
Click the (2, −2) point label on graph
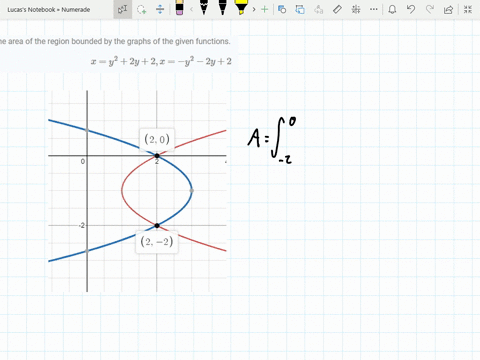[x=157, y=241]
